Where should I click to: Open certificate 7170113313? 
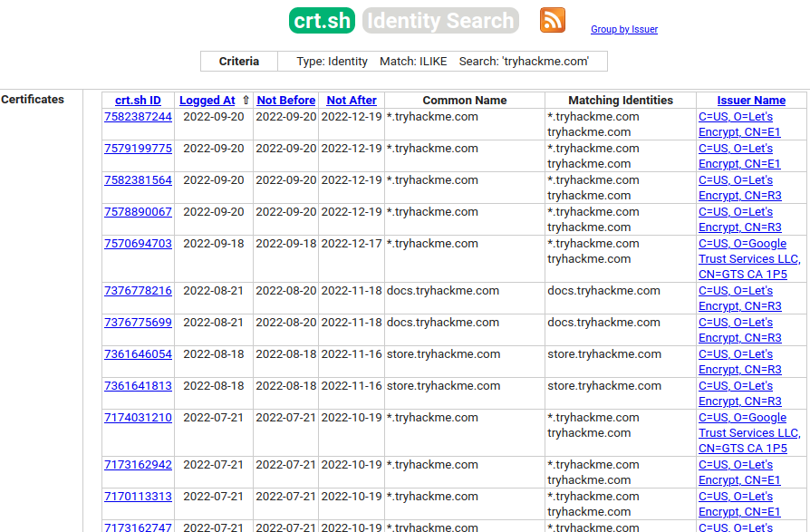point(138,497)
